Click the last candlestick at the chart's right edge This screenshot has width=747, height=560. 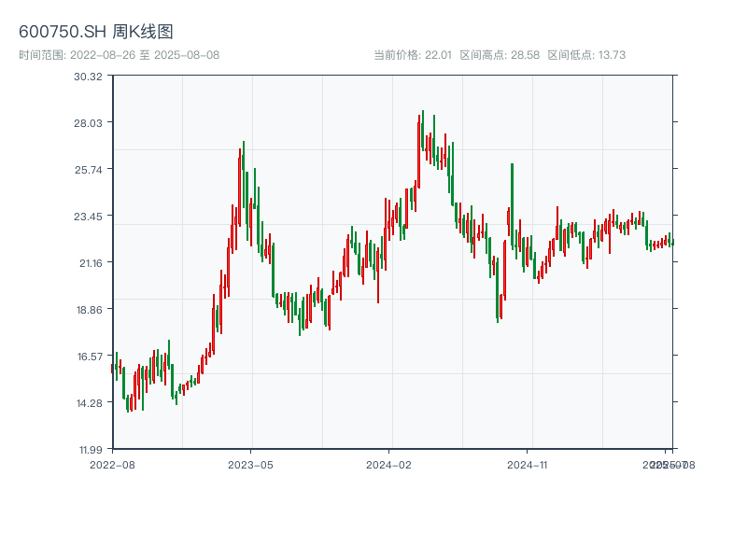coord(673,243)
